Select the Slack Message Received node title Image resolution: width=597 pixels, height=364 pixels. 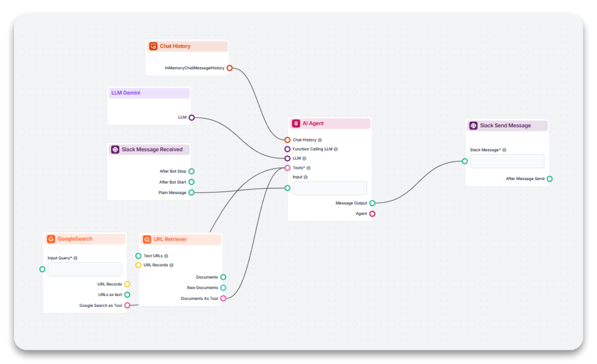[x=152, y=150]
